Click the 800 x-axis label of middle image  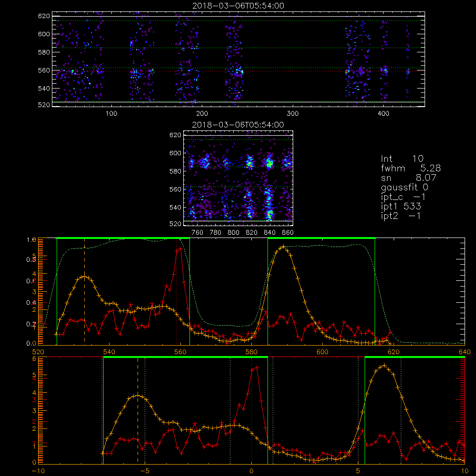click(x=233, y=233)
